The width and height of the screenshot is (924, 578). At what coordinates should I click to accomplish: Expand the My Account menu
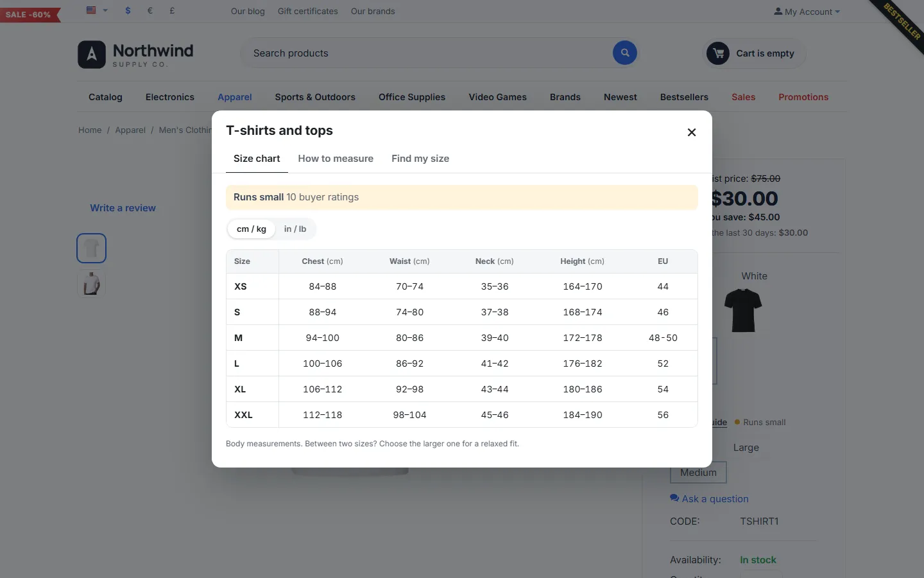807,12
